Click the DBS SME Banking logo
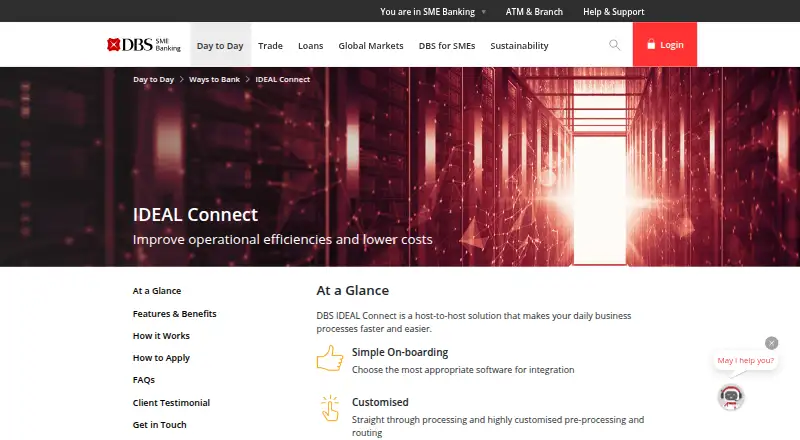 pyautogui.click(x=143, y=45)
